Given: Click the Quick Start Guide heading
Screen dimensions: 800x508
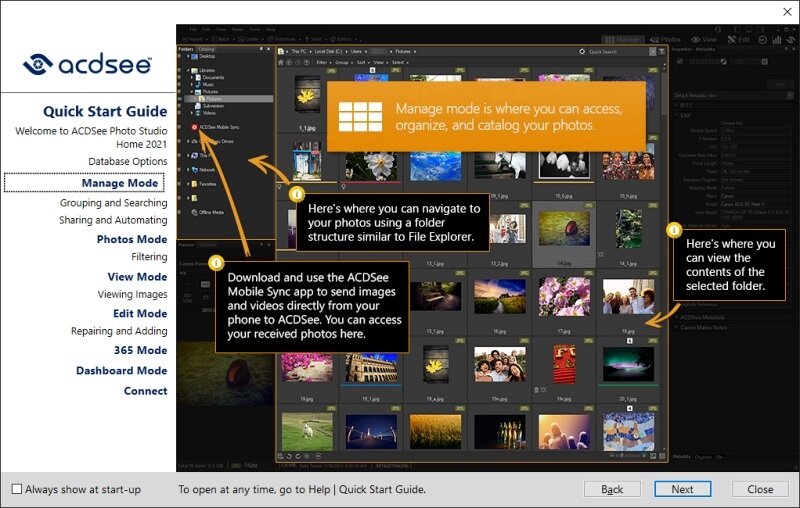Looking at the screenshot, I should click(105, 111).
